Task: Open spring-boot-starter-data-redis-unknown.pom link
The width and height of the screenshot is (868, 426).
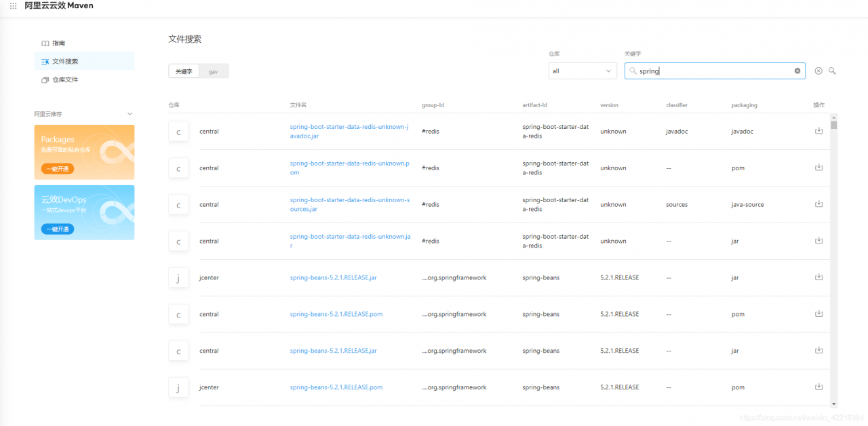Action: point(349,168)
